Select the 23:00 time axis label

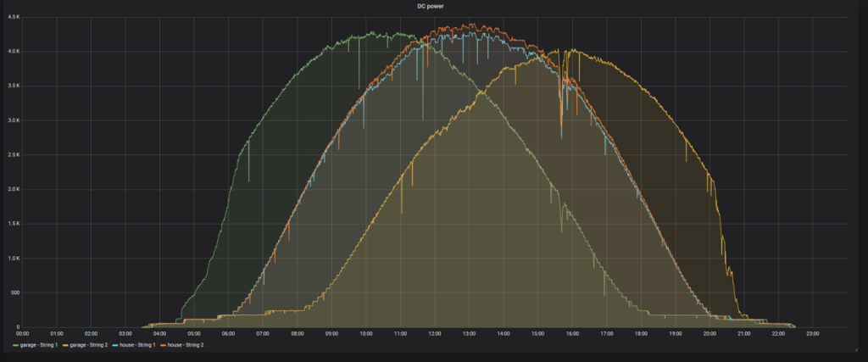tap(812, 334)
